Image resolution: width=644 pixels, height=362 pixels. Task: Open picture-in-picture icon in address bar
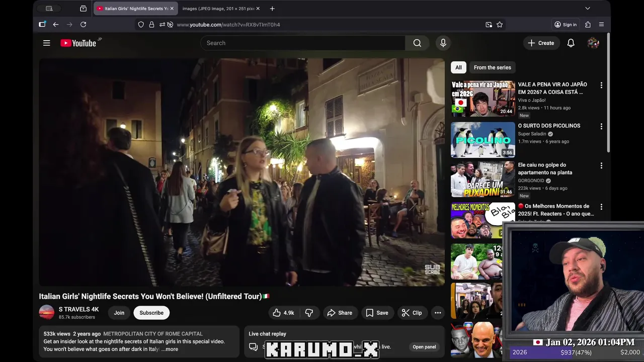pyautogui.click(x=489, y=25)
